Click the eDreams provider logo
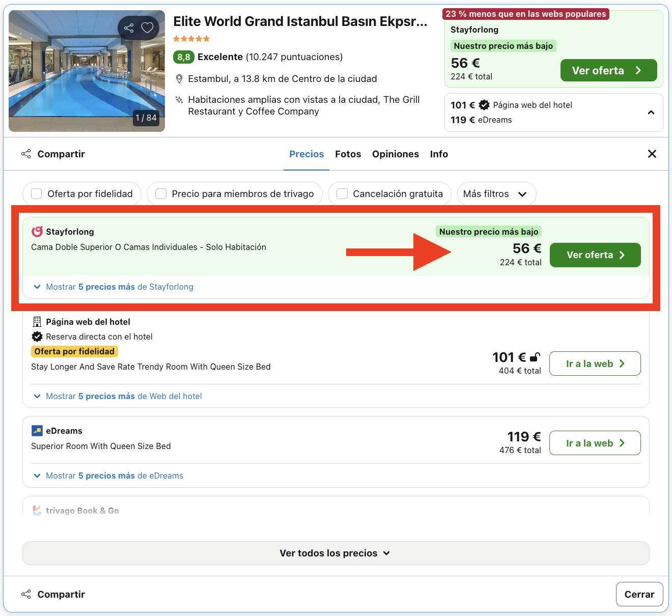Screen dimensions: 672x616 pyautogui.click(x=36, y=430)
